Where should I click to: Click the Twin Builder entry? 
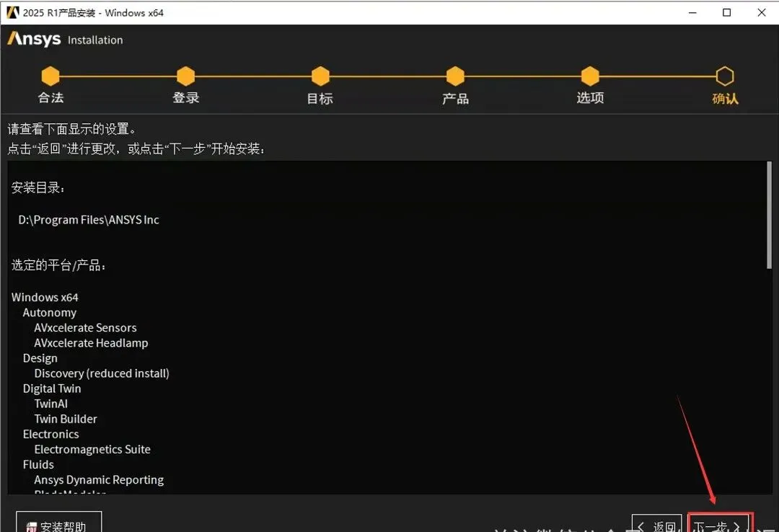coord(66,419)
